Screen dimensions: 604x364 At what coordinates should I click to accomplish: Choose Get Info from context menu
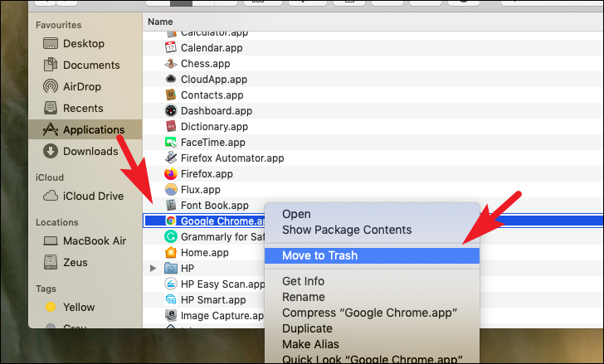[x=372, y=281]
